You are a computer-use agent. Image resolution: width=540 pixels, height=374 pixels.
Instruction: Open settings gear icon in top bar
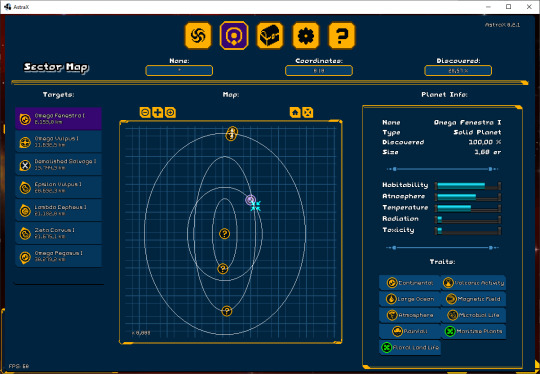pos(306,35)
